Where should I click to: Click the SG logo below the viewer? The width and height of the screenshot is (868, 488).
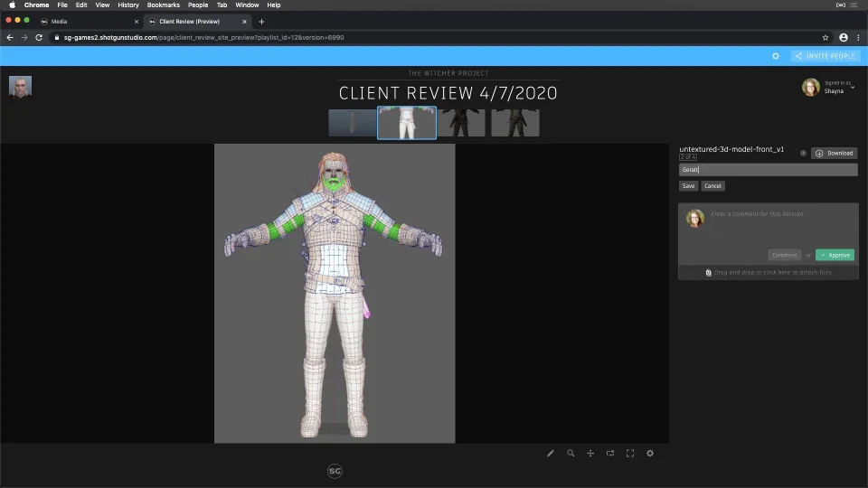pyautogui.click(x=335, y=471)
